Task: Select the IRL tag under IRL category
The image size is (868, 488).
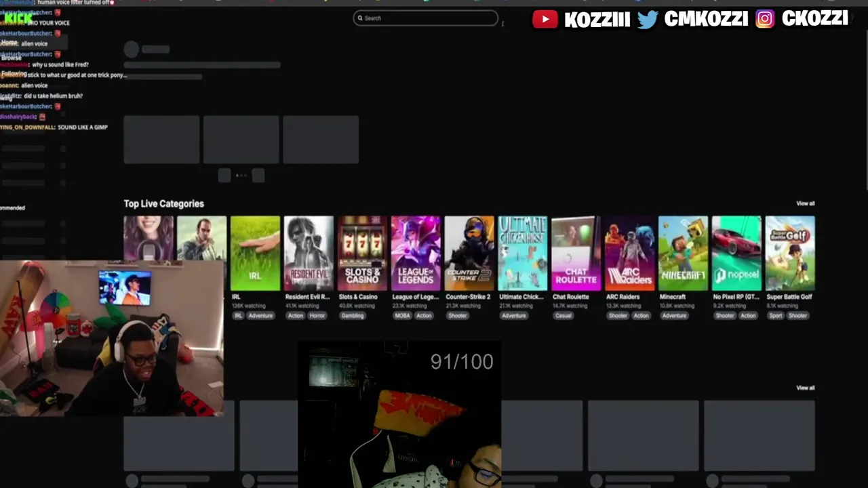Action: (238, 316)
